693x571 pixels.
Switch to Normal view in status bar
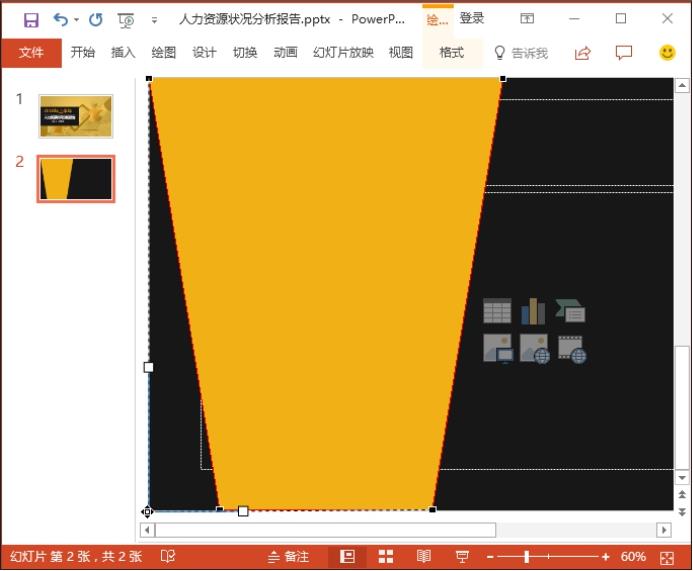point(347,556)
